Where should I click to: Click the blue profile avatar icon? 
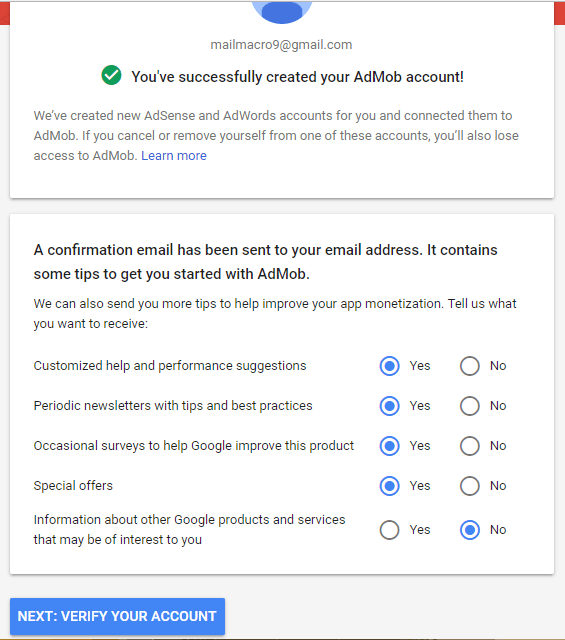pos(282,12)
